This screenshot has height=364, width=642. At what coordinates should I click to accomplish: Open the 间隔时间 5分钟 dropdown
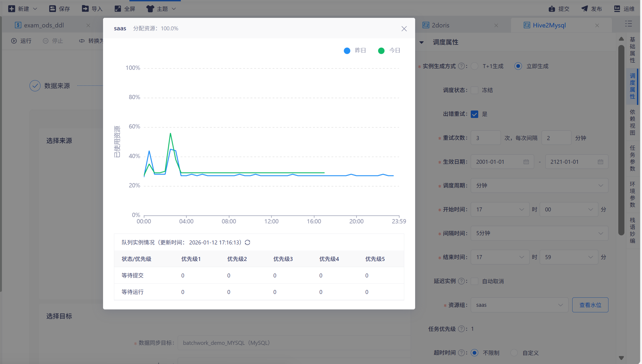point(539,233)
